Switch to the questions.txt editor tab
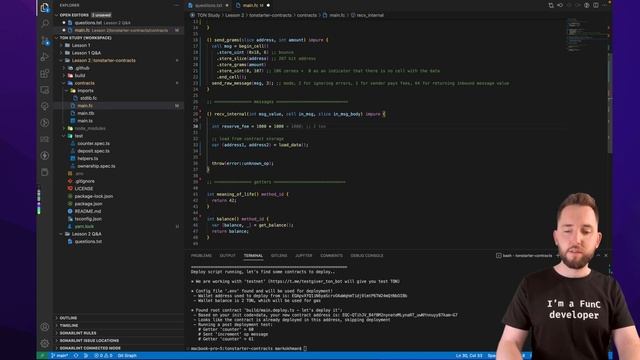This screenshot has height=360, width=640. [x=209, y=5]
